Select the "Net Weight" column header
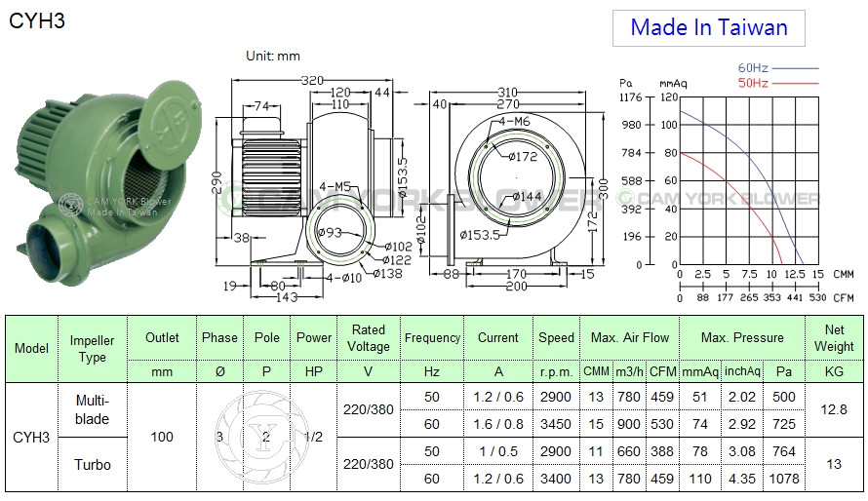Image resolution: width=868 pixels, height=501 pixels. (834, 338)
